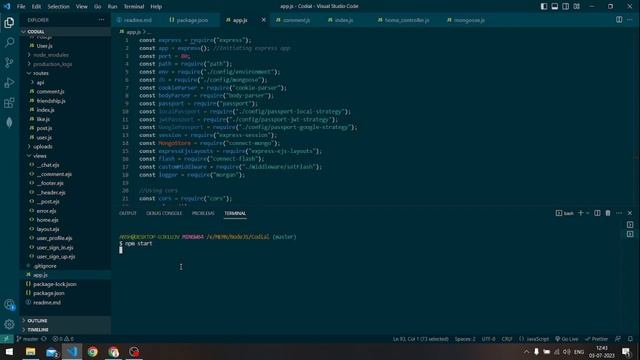The image size is (640, 360).
Task: Click the Explorer more actions ellipsis
Action: 101,20
